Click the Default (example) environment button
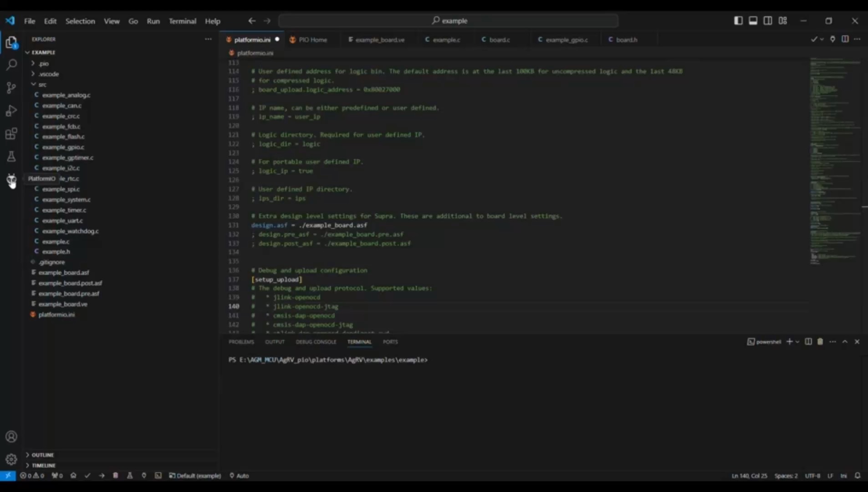868x492 pixels. pos(195,476)
